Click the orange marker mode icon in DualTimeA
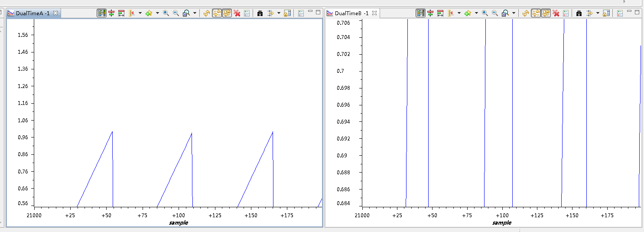The height and width of the screenshot is (232, 644). pos(133,13)
